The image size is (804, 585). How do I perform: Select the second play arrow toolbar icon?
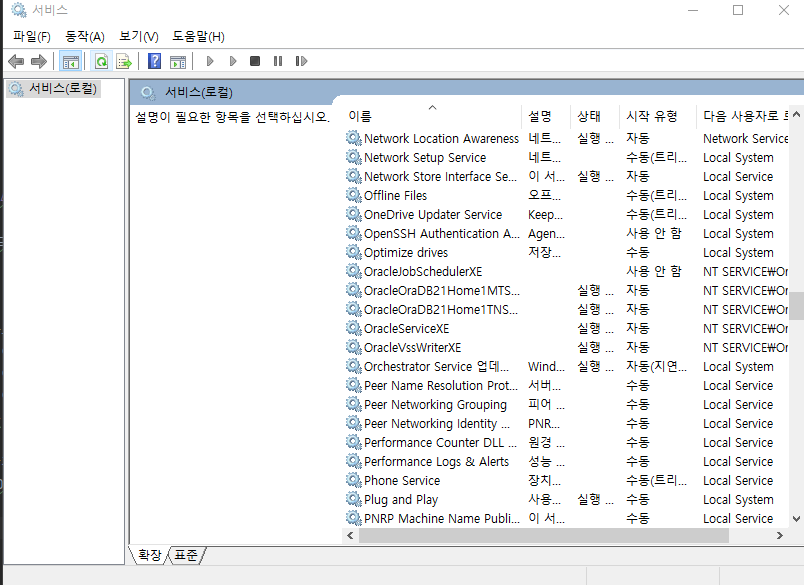point(233,62)
